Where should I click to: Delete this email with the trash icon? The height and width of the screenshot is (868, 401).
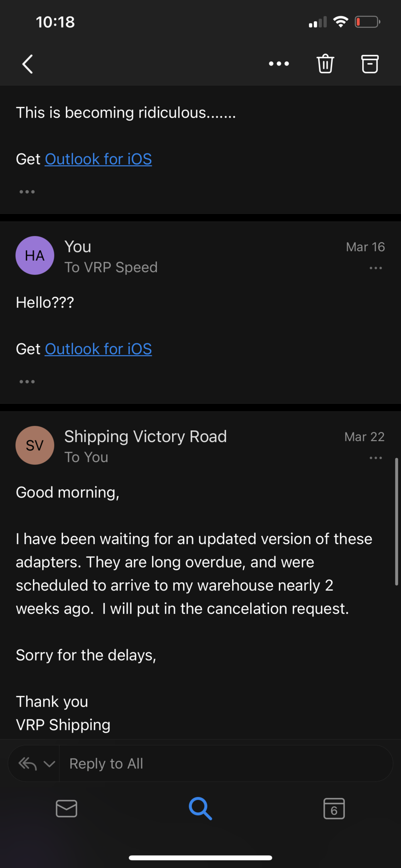click(325, 64)
